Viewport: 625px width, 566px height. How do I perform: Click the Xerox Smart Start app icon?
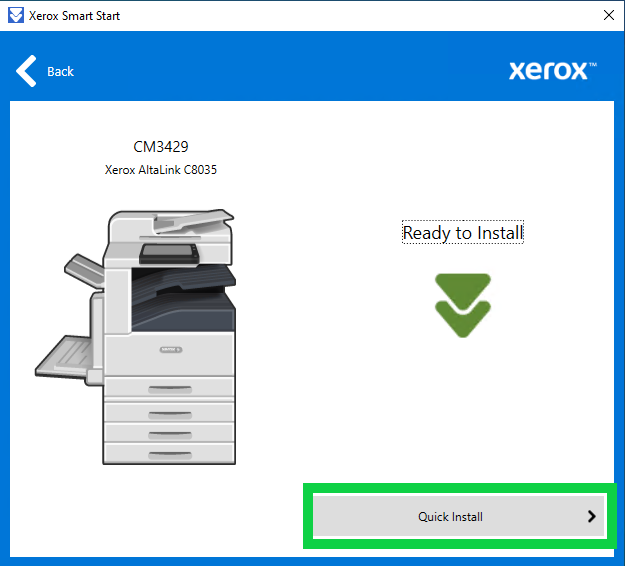(16, 16)
